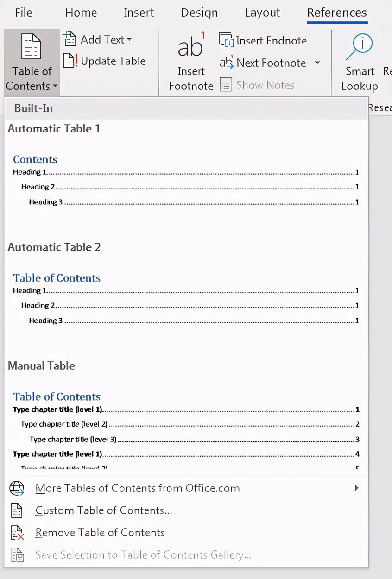Open the File tab
Image resolution: width=392 pixels, height=579 pixels.
[24, 13]
